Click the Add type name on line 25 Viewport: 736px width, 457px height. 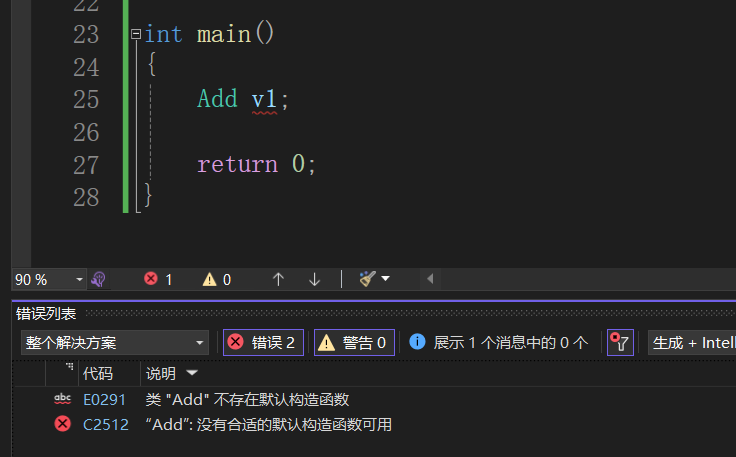[x=217, y=99]
